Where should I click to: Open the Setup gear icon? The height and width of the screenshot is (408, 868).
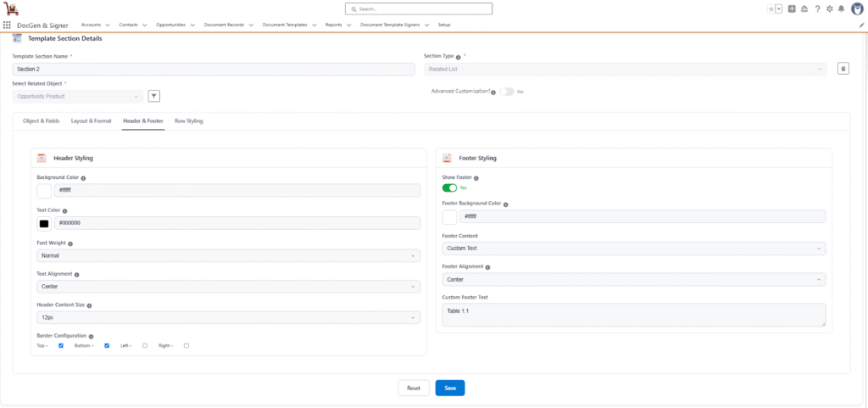[x=828, y=8]
